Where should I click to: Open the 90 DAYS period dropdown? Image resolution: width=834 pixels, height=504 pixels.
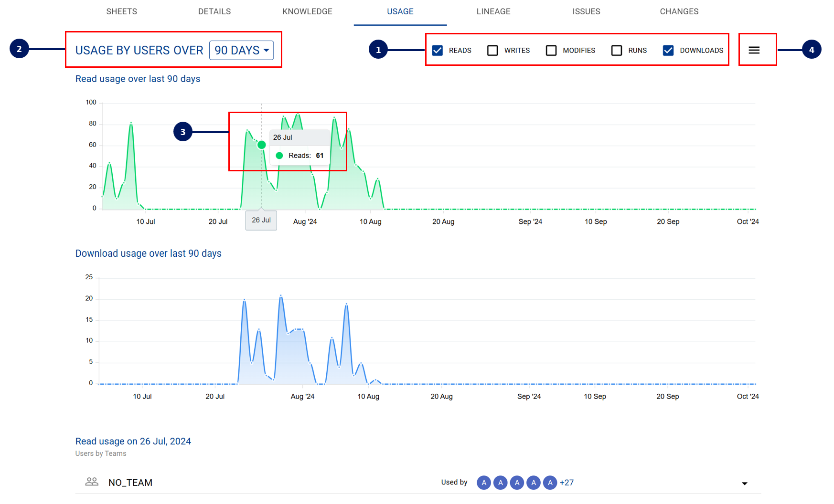tap(242, 50)
